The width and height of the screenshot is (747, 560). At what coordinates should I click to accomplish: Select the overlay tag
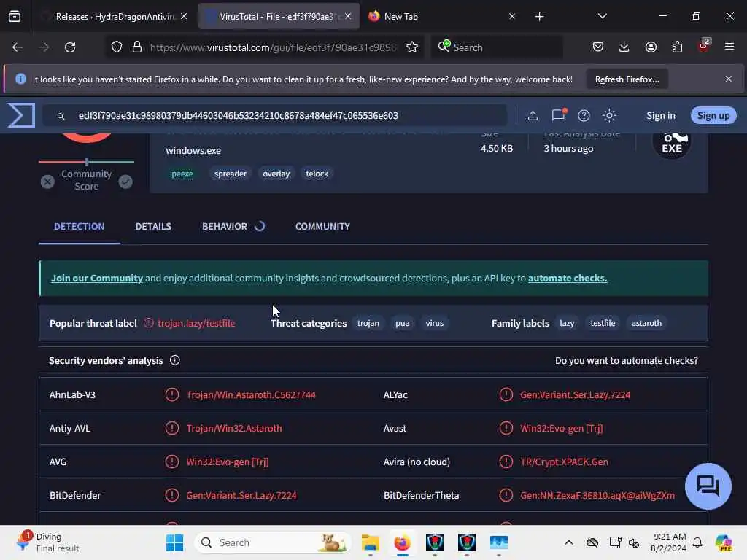[x=276, y=174]
